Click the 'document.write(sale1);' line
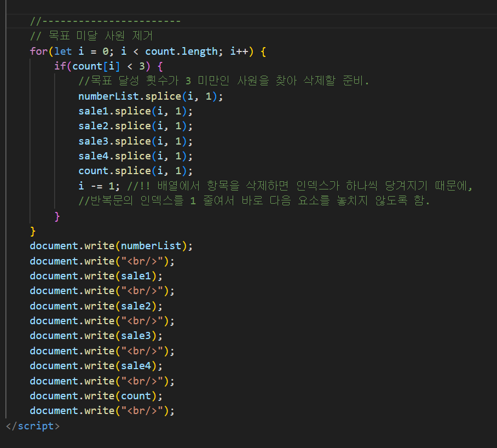 click(x=96, y=276)
